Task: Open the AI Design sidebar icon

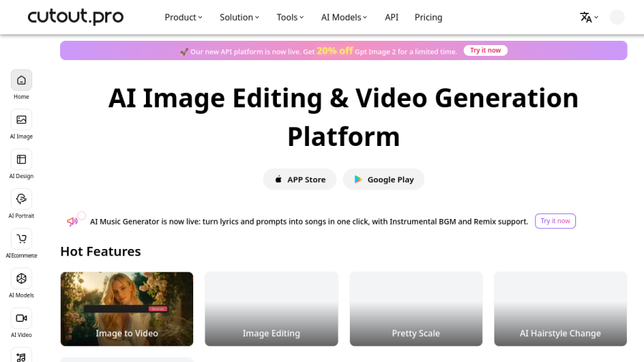Action: coord(21,160)
